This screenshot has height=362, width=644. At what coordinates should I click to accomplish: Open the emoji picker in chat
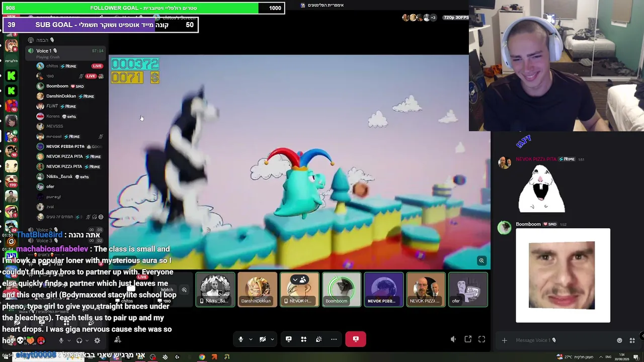pyautogui.click(x=619, y=340)
